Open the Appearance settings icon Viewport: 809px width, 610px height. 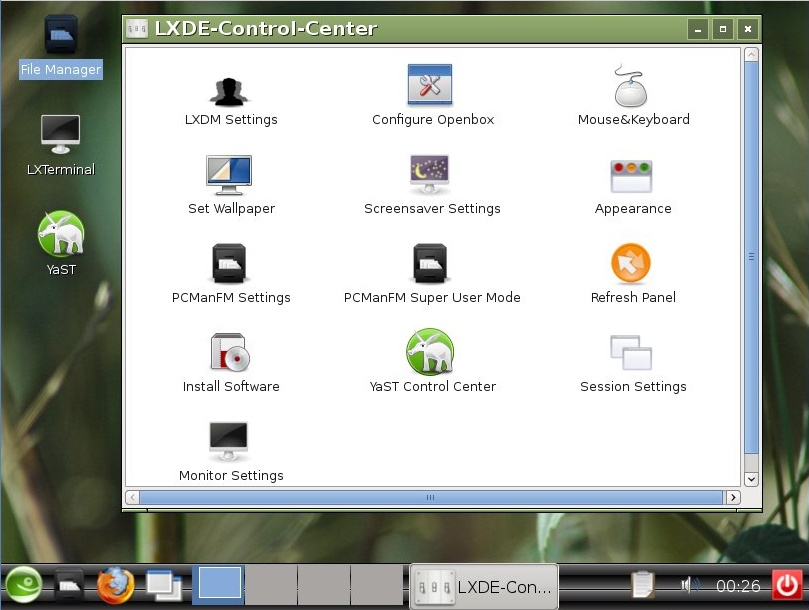click(632, 177)
